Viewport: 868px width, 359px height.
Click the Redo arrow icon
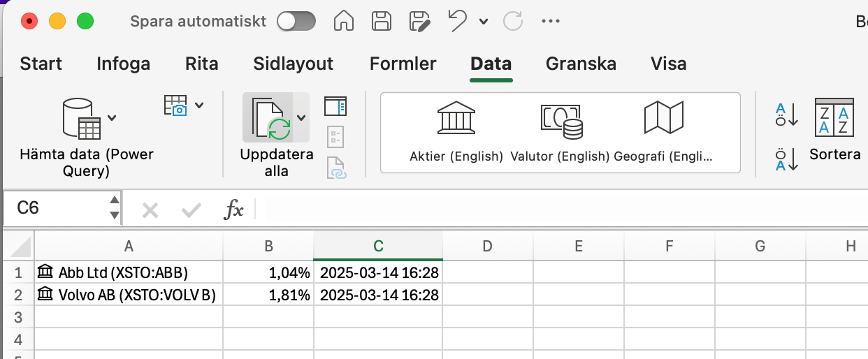[513, 21]
